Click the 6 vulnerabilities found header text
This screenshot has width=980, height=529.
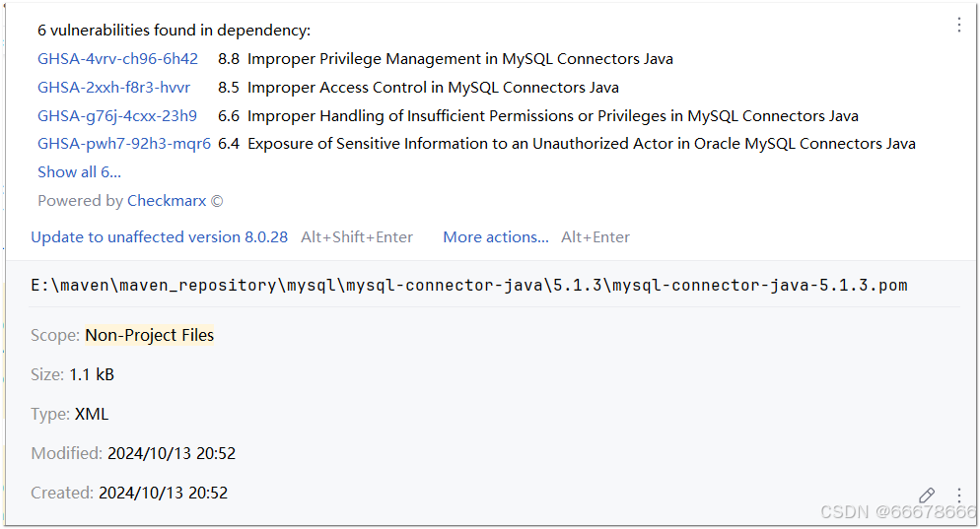click(x=174, y=31)
